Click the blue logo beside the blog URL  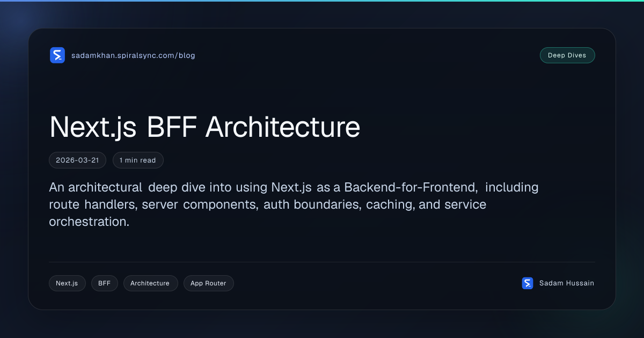tap(57, 55)
